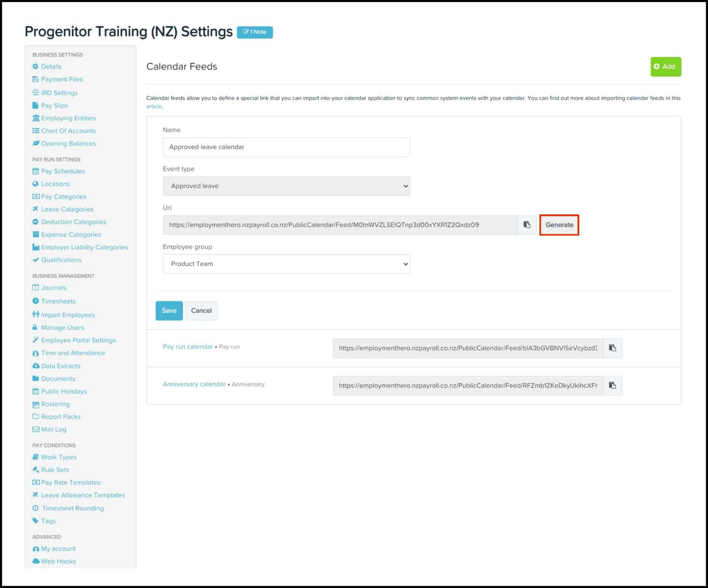Click the Details gear icon
The width and height of the screenshot is (708, 588).
point(35,67)
